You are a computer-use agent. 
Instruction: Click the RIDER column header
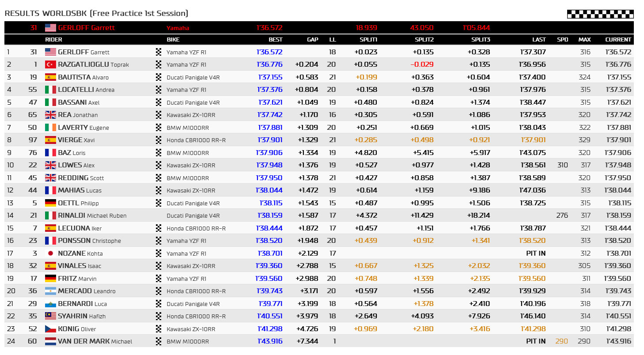(x=53, y=40)
